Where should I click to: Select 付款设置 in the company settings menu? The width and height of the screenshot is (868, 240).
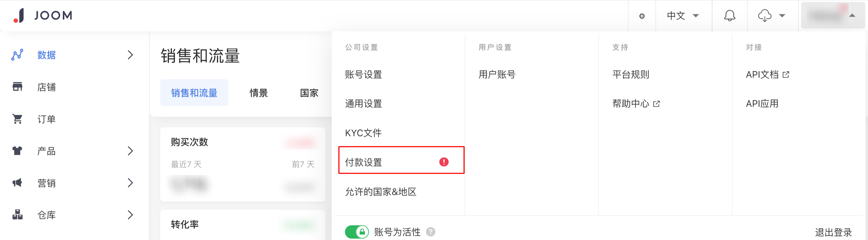pyautogui.click(x=364, y=162)
